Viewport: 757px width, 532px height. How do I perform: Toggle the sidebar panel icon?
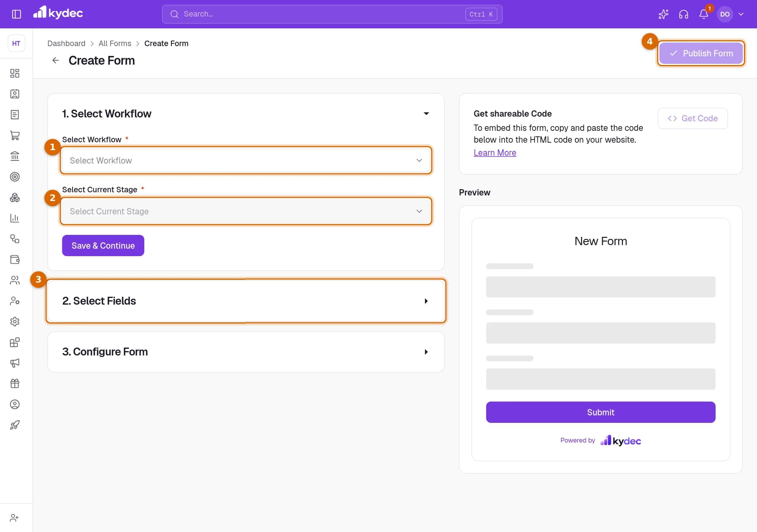tap(16, 14)
